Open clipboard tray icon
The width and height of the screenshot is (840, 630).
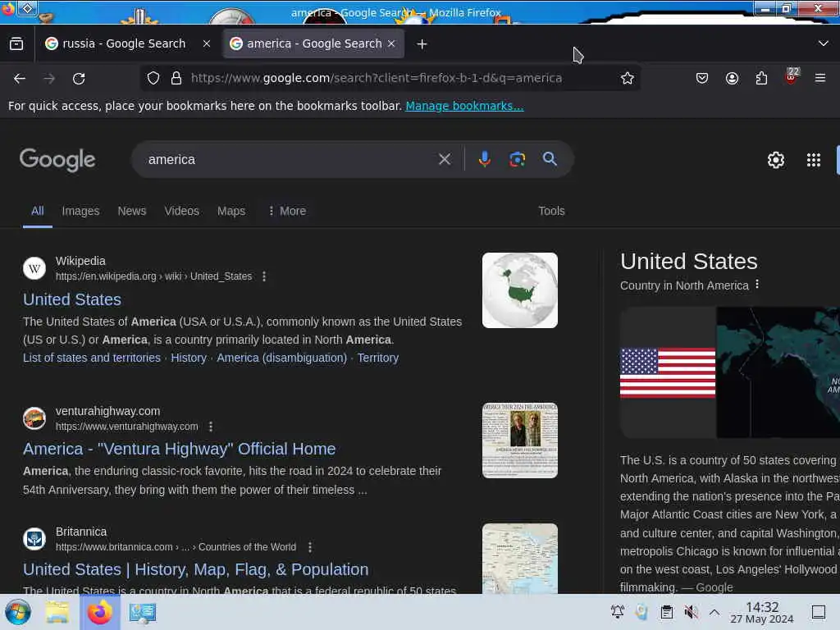coord(666,612)
